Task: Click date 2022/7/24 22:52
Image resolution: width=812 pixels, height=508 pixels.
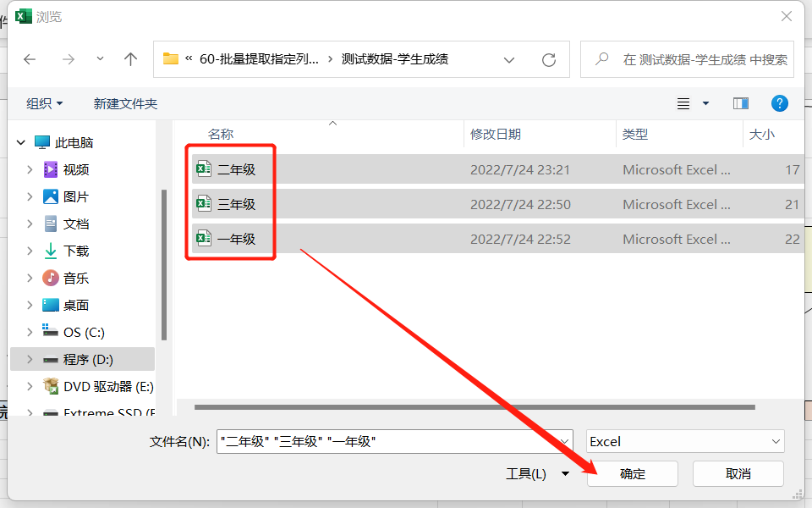Action: (520, 239)
